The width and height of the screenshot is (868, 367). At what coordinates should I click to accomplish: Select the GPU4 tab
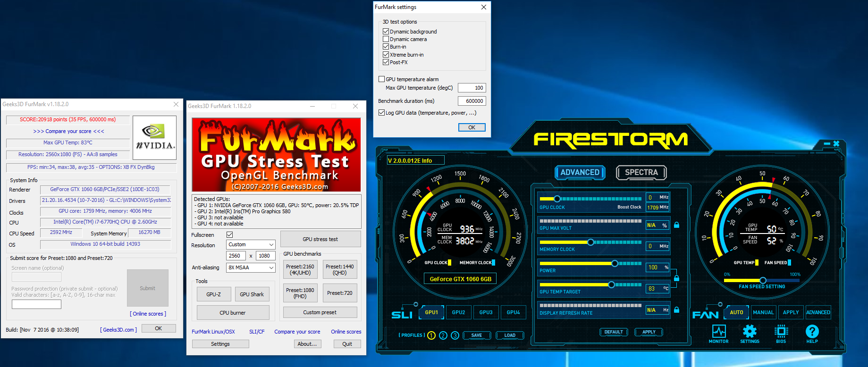pos(514,312)
